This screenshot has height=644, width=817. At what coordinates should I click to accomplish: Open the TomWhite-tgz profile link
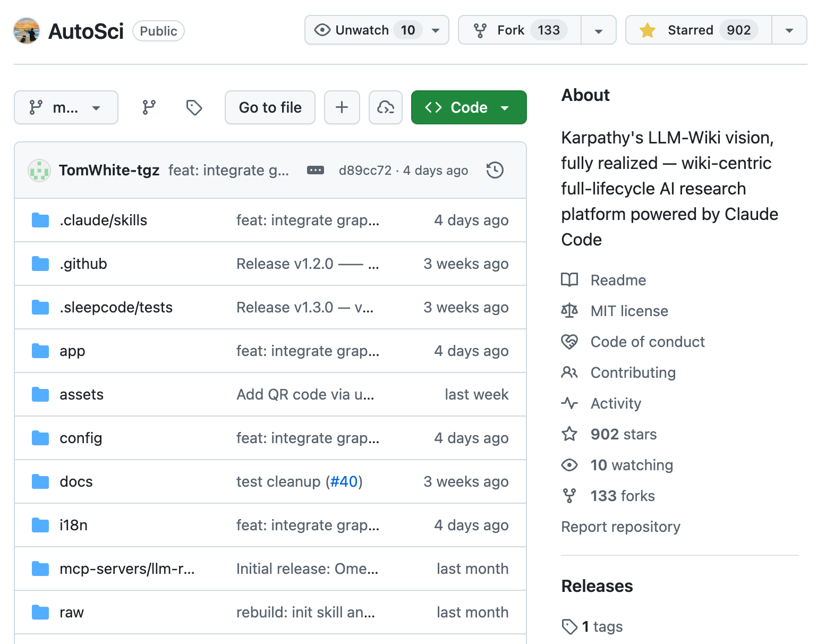pyautogui.click(x=109, y=170)
